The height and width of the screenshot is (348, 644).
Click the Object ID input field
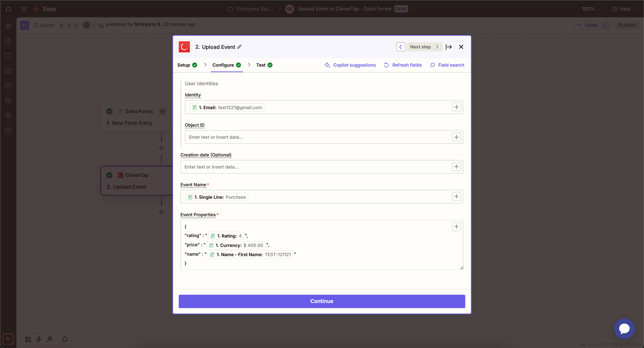[324, 137]
